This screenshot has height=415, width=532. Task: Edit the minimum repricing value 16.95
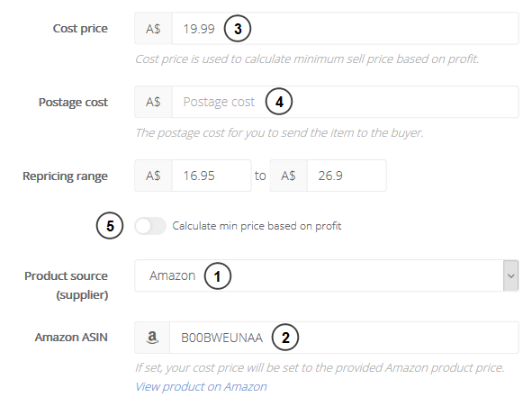point(212,176)
